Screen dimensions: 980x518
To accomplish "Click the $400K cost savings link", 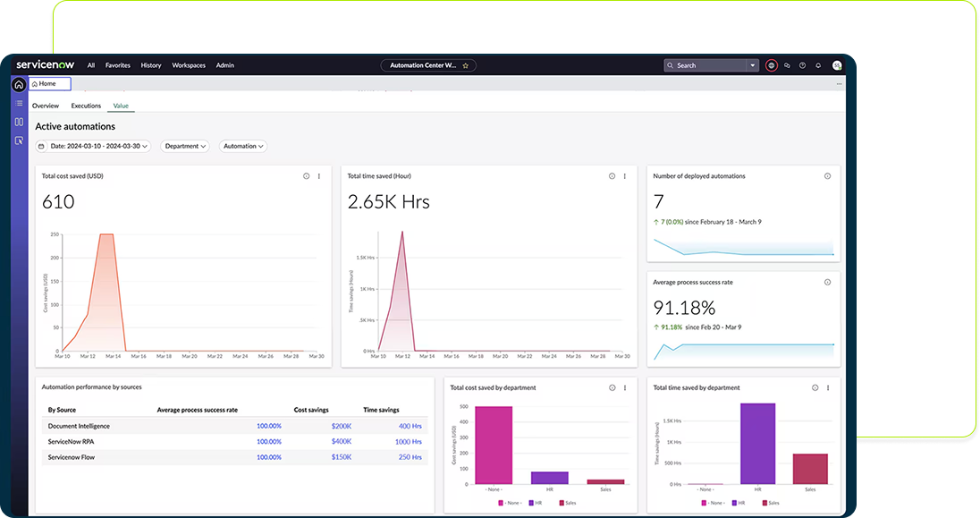I will click(x=341, y=442).
